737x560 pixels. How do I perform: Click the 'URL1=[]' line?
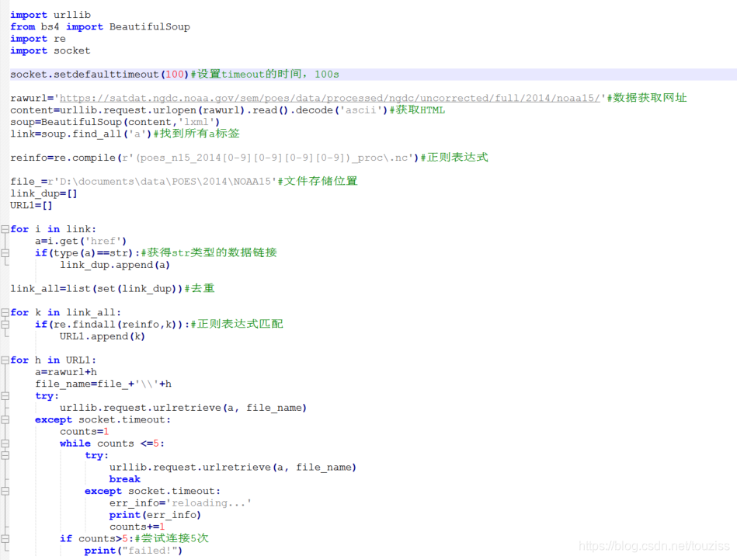point(32,205)
